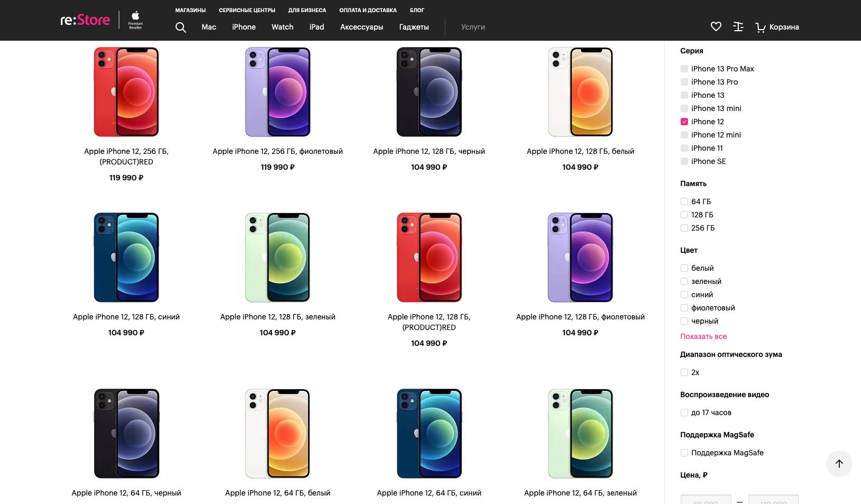The image size is (861, 504).
Task: Open iPhone 12 64 ГБ белый image
Action: pyautogui.click(x=278, y=434)
